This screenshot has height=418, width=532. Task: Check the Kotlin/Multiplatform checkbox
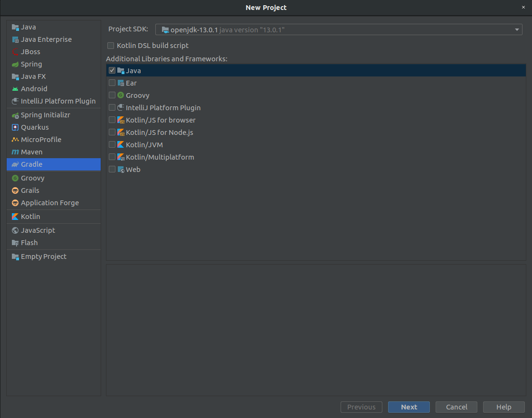click(x=112, y=157)
